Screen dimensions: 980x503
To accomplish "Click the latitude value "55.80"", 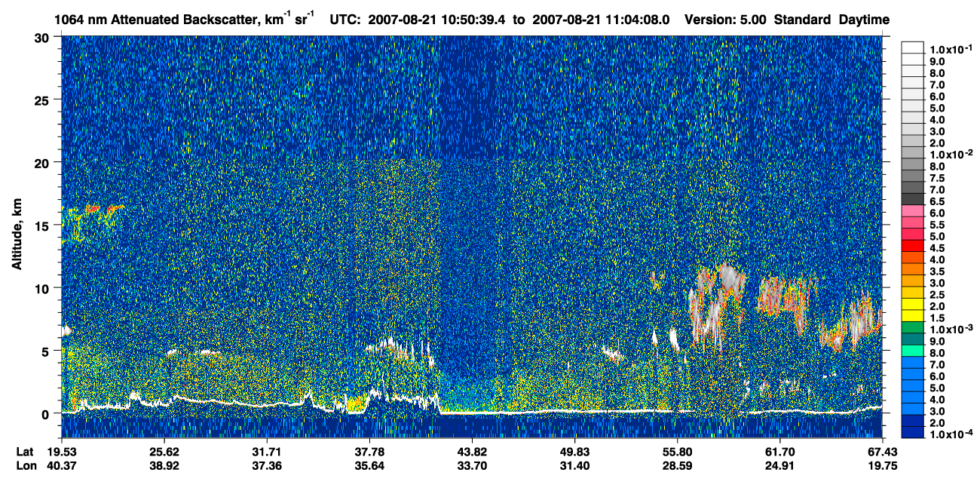I will pos(677,452).
